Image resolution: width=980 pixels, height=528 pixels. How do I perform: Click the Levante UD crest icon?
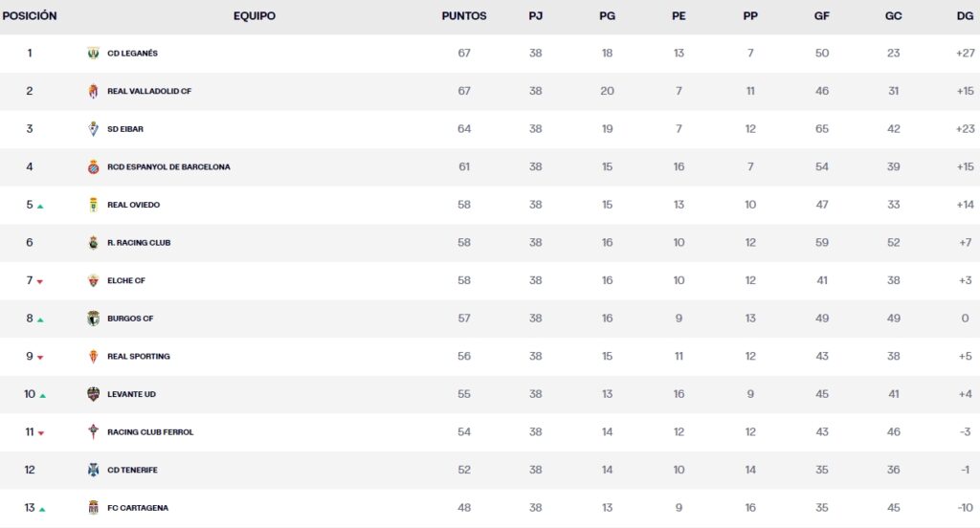click(93, 394)
